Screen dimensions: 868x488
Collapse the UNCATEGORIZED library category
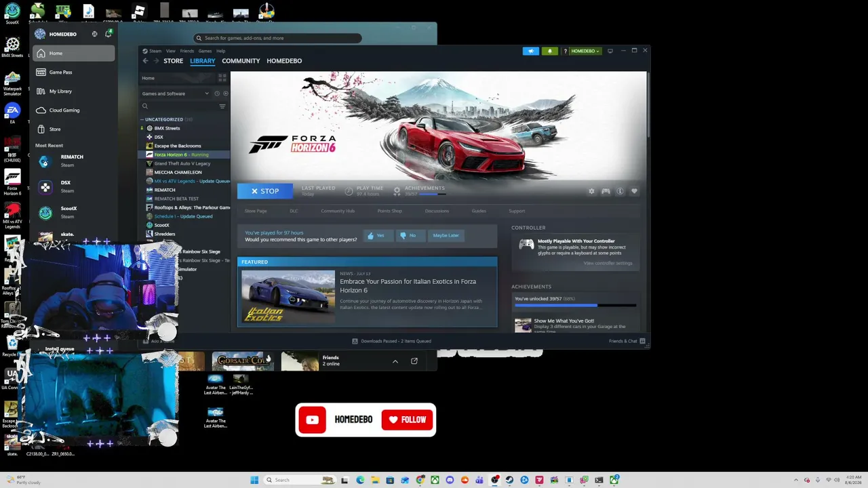click(x=142, y=119)
